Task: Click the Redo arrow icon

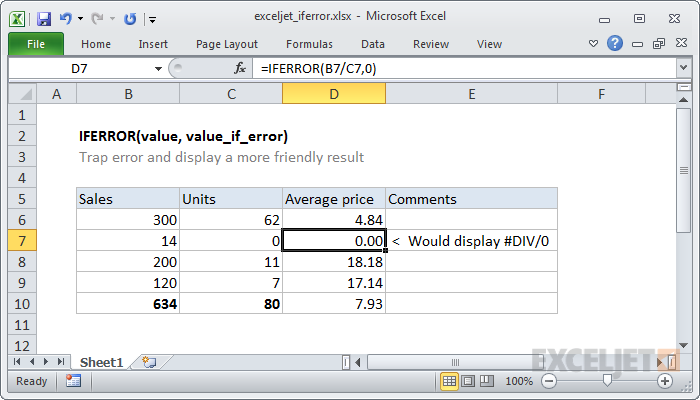Action: pos(97,18)
